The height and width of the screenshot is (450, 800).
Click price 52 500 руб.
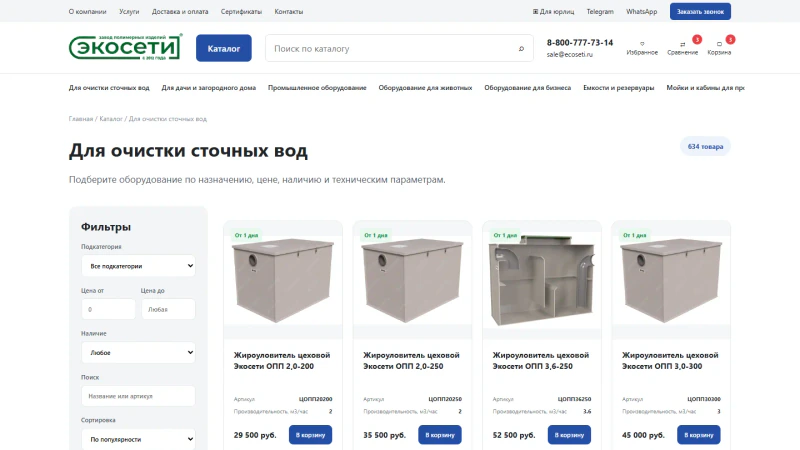(x=514, y=435)
